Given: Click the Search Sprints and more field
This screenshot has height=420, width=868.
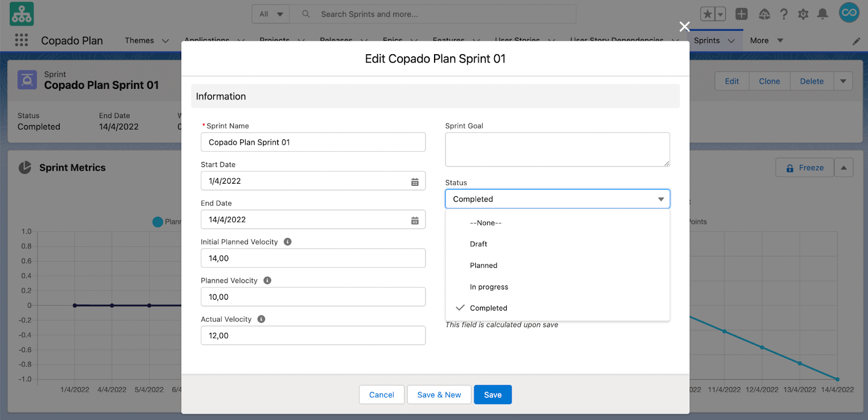Looking at the screenshot, I should point(433,14).
